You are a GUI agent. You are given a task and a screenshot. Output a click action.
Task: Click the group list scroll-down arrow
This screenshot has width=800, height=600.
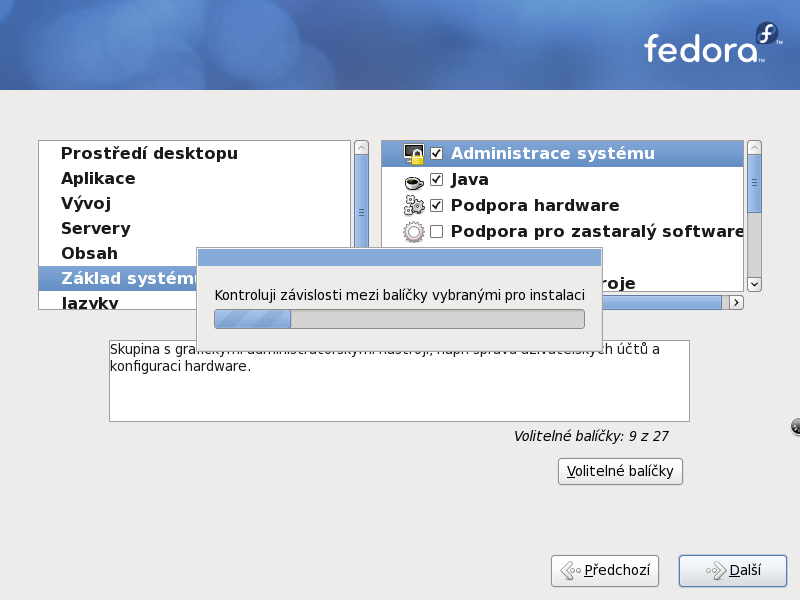[754, 284]
